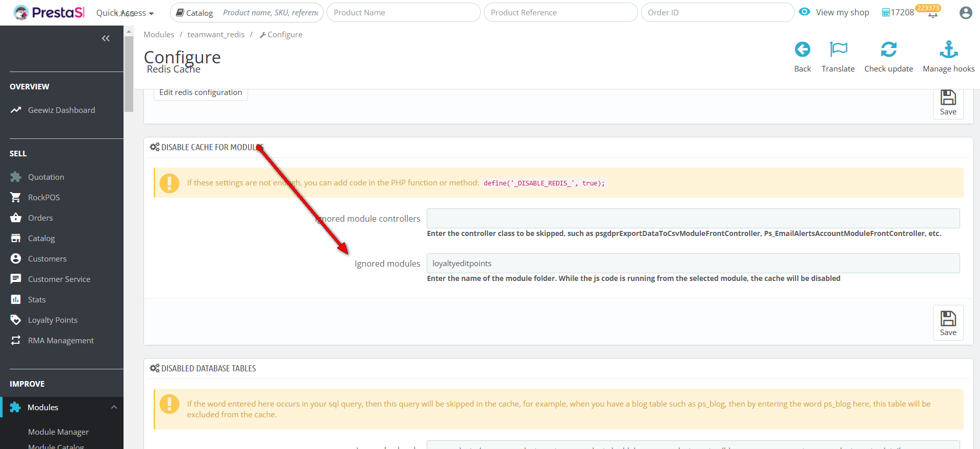The image size is (980, 449).
Task: Click the product name, SKU search field
Action: pyautogui.click(x=270, y=13)
